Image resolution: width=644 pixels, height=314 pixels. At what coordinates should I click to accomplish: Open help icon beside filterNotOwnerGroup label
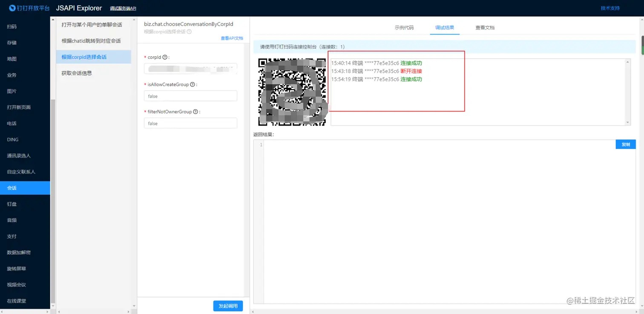pyautogui.click(x=195, y=112)
